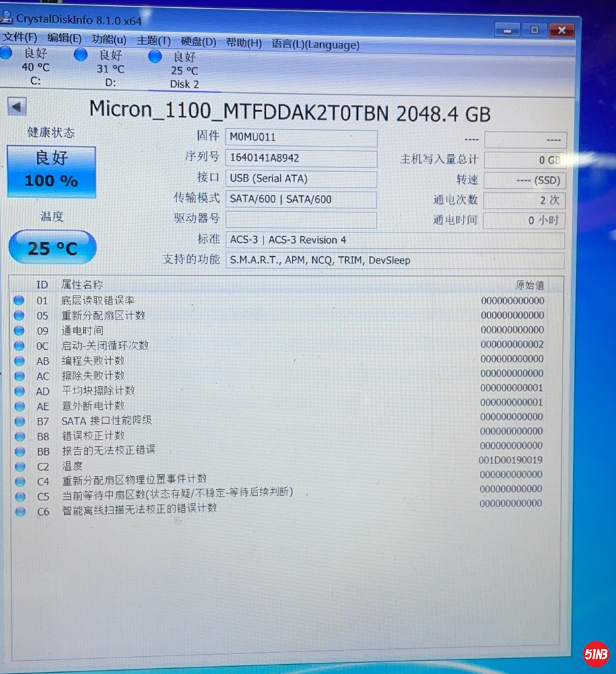Open the 语言(L)(Language) menu
The image size is (616, 674).
316,44
